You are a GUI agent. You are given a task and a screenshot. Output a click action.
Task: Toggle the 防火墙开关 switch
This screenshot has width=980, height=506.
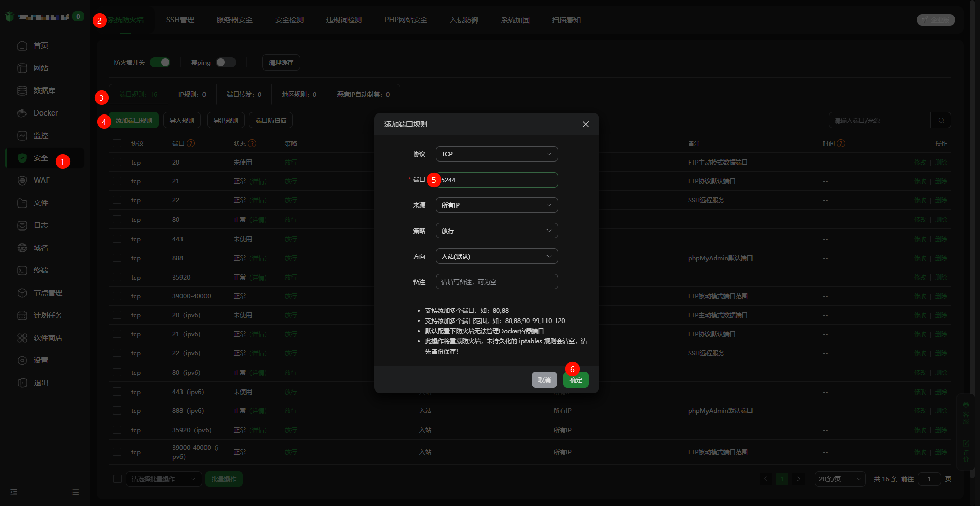tap(160, 62)
